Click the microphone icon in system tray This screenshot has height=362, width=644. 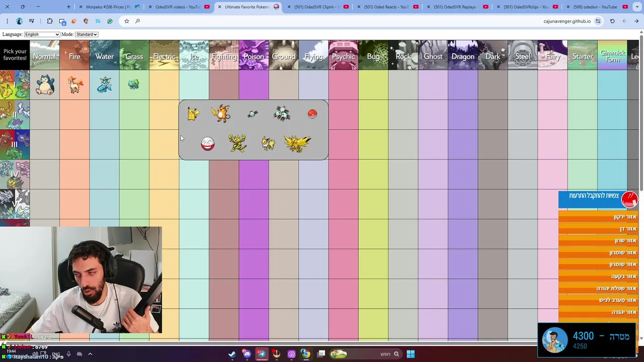(x=69, y=354)
